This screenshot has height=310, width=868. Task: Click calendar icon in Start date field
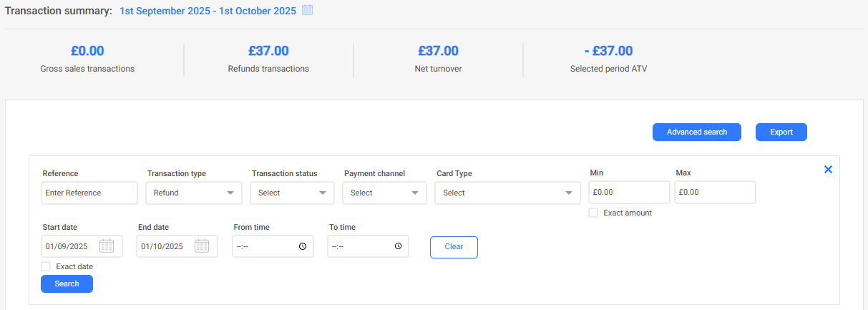pos(107,246)
